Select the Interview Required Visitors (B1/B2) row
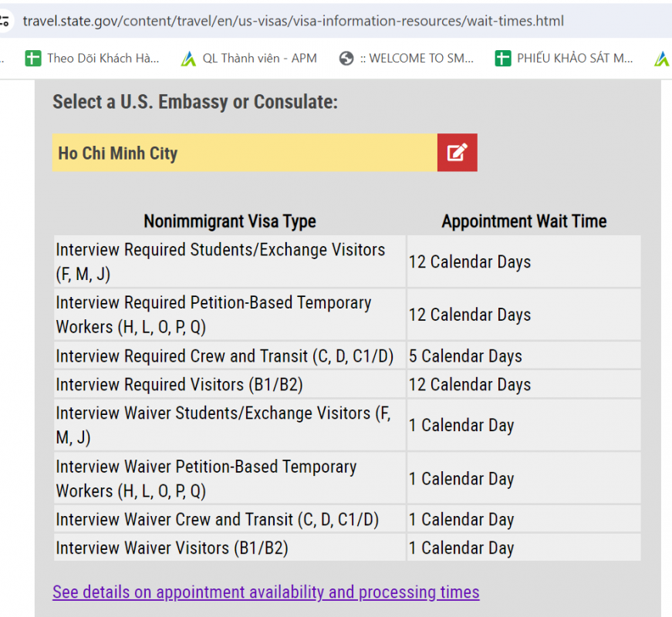The height and width of the screenshot is (617, 672). click(347, 384)
